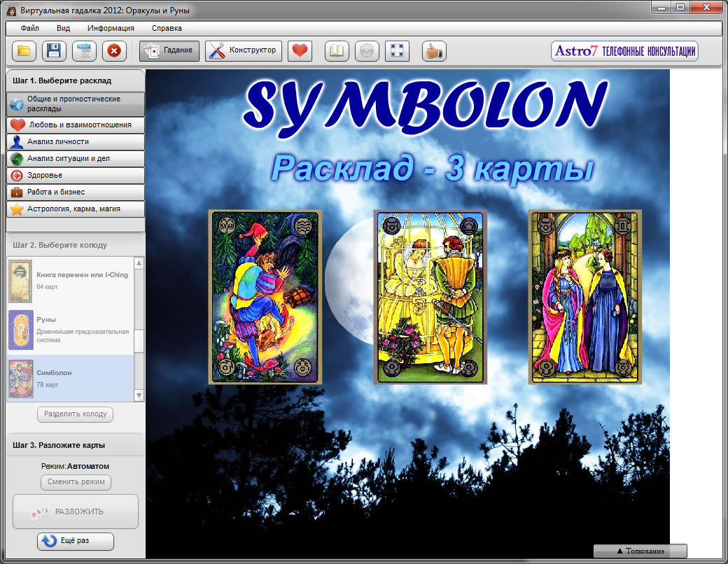Open file with the yellow folder icon
The width and height of the screenshot is (728, 564).
pos(24,50)
